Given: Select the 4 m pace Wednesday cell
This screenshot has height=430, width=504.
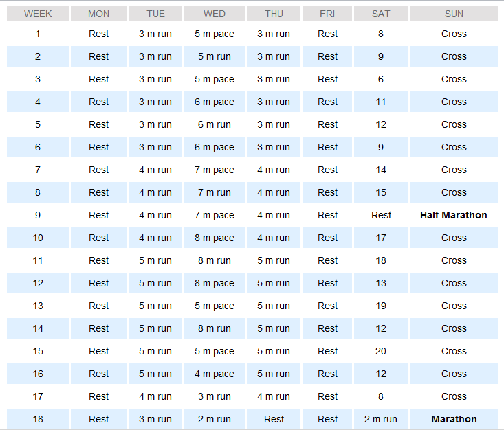Looking at the screenshot, I should (x=215, y=374).
